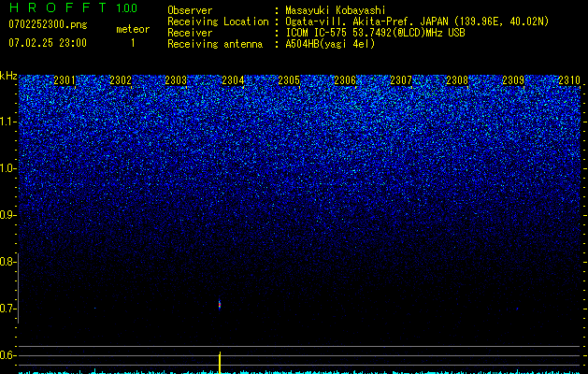Image resolution: width=588 pixels, height=374 pixels.
Task: Click the 2305 time marker
Action: coord(289,79)
